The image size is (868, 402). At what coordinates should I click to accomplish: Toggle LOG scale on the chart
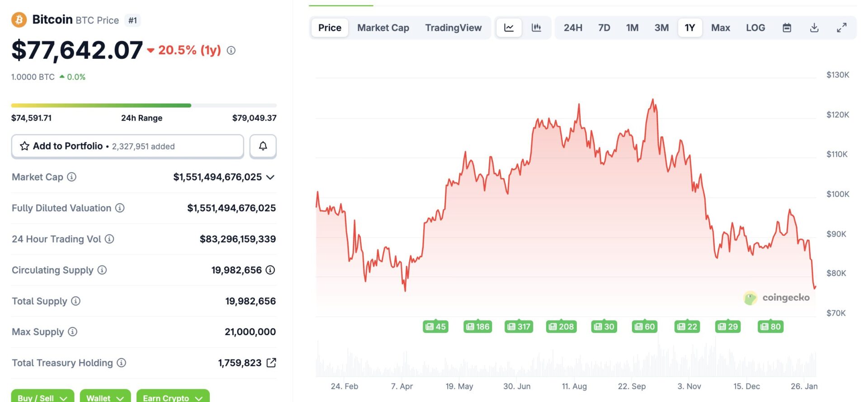click(755, 28)
